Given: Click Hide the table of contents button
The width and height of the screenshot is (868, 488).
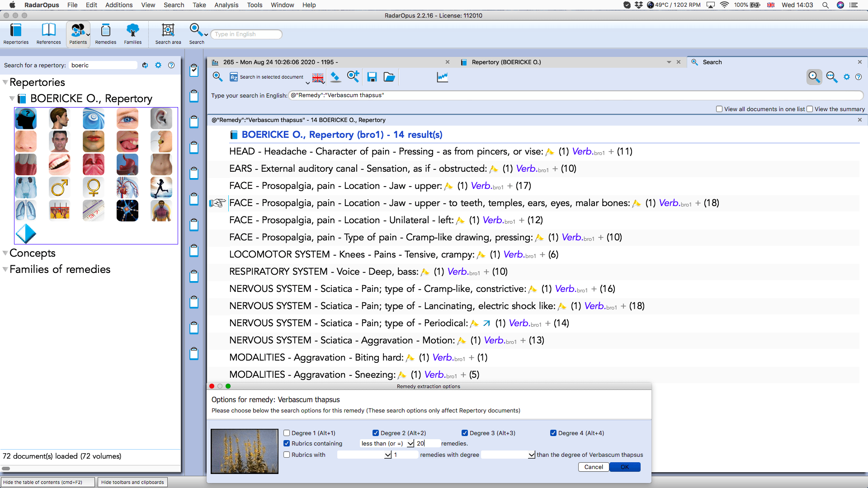Looking at the screenshot, I should coord(48,482).
